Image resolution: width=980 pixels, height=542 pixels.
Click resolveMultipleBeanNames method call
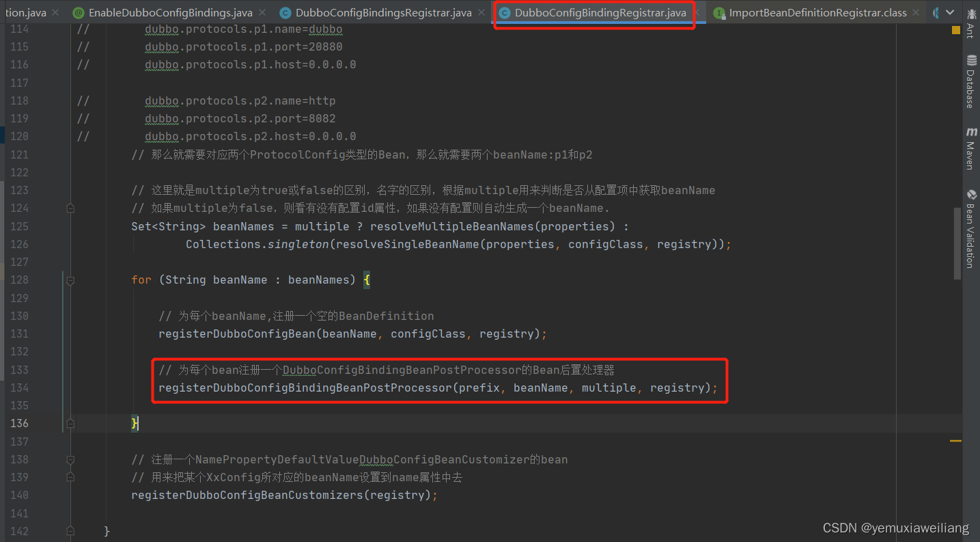point(451,226)
